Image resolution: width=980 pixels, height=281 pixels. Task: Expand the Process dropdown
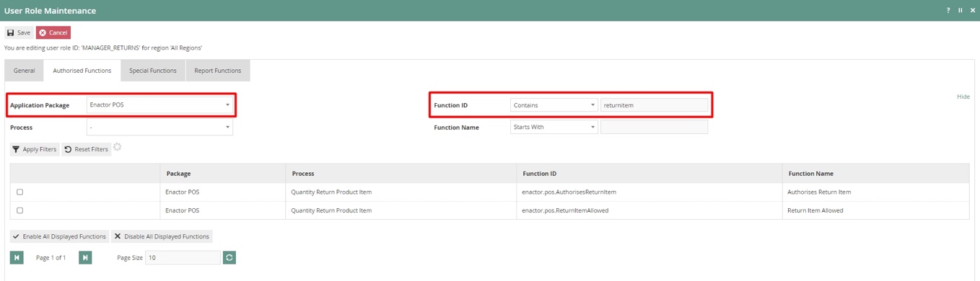pos(159,128)
